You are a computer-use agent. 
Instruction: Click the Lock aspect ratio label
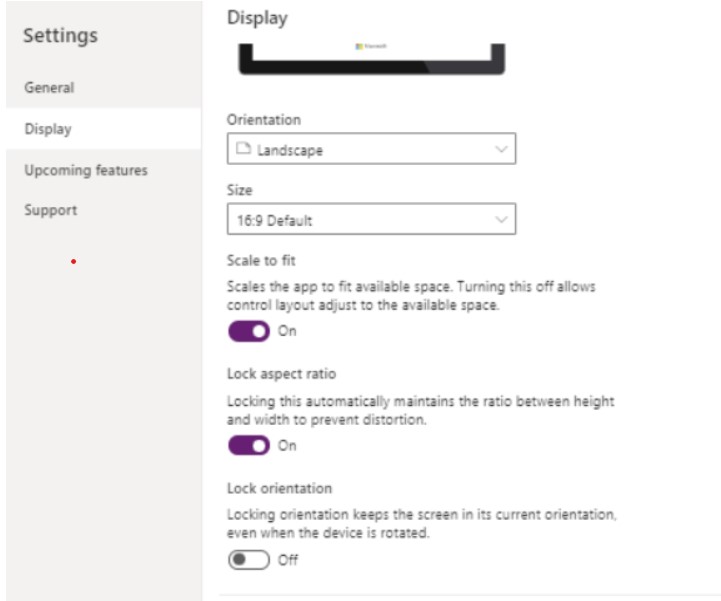281,374
